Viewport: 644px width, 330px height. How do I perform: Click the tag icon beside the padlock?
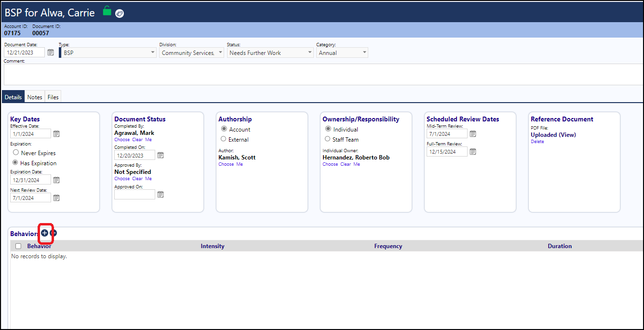120,13
